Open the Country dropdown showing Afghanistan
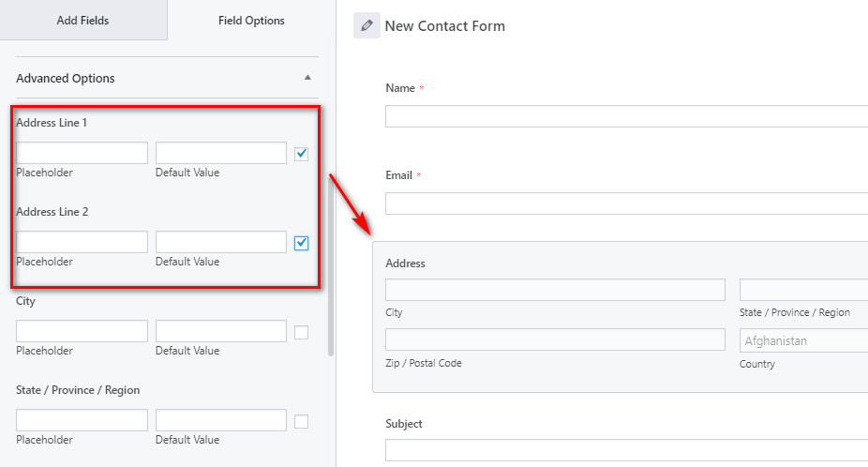 click(803, 340)
